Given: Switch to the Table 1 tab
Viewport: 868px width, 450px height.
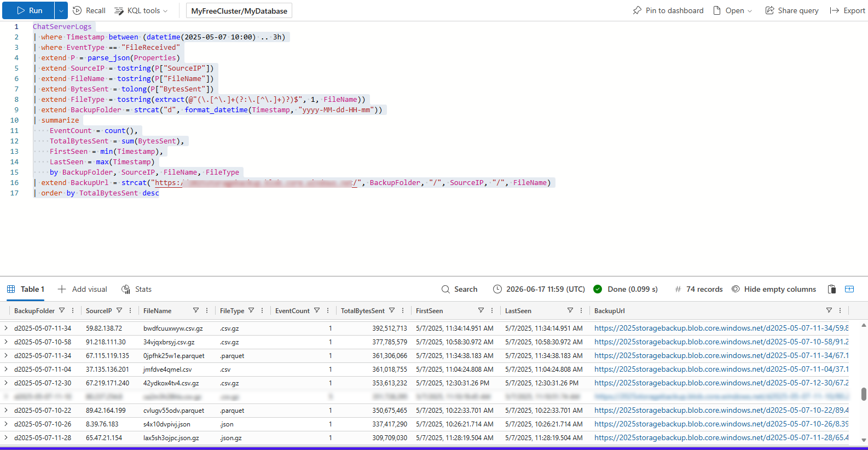Looking at the screenshot, I should pos(26,289).
